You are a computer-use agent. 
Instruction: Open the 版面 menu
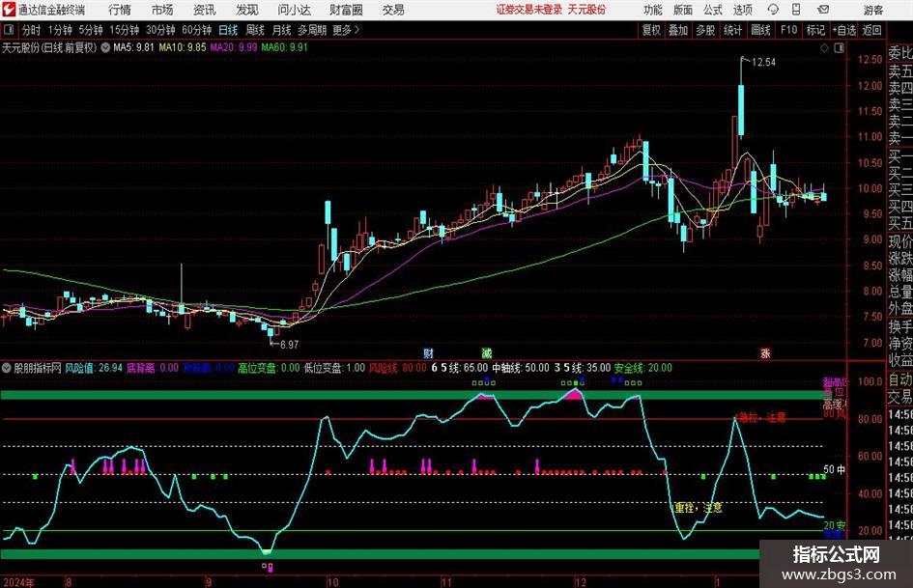(682, 10)
